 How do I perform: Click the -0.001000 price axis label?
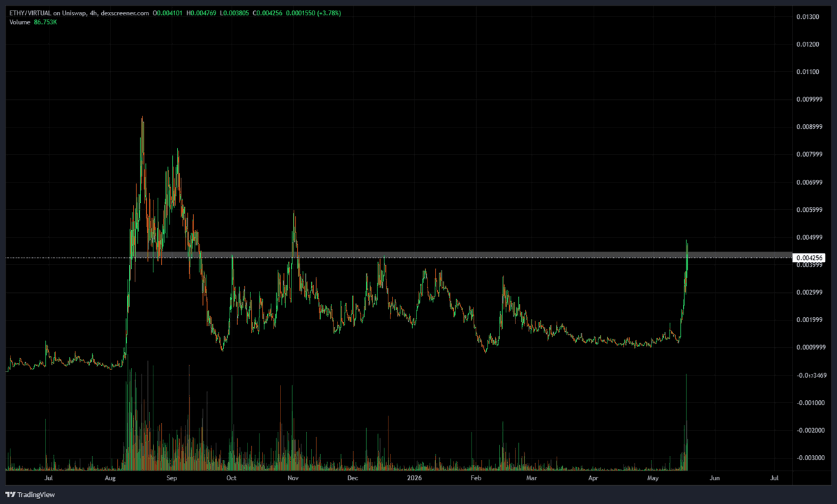pos(810,403)
